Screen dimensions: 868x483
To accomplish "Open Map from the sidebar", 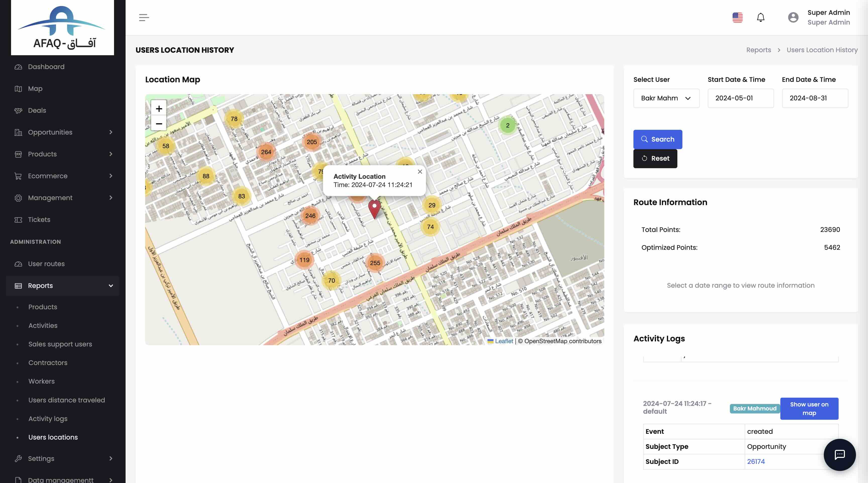I will click(x=63, y=89).
